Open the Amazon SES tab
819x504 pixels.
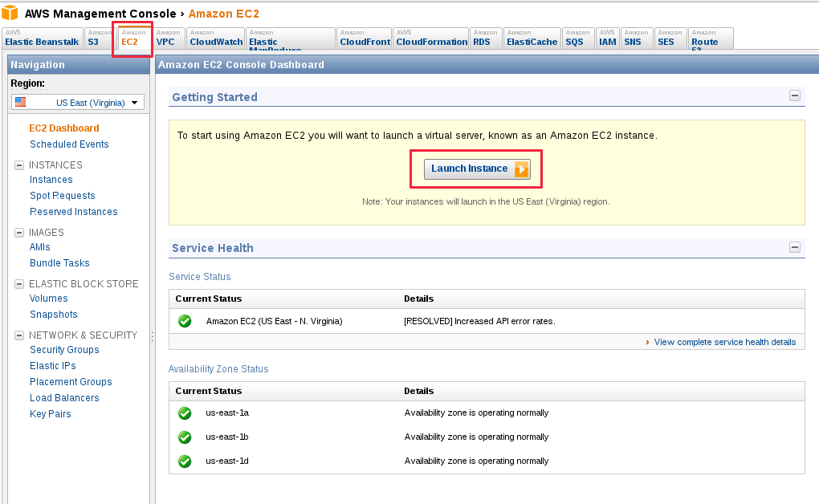pos(670,39)
